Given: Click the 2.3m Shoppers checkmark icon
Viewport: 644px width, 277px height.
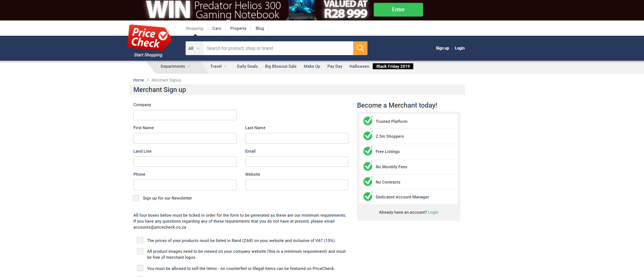Looking at the screenshot, I should pyautogui.click(x=368, y=136).
